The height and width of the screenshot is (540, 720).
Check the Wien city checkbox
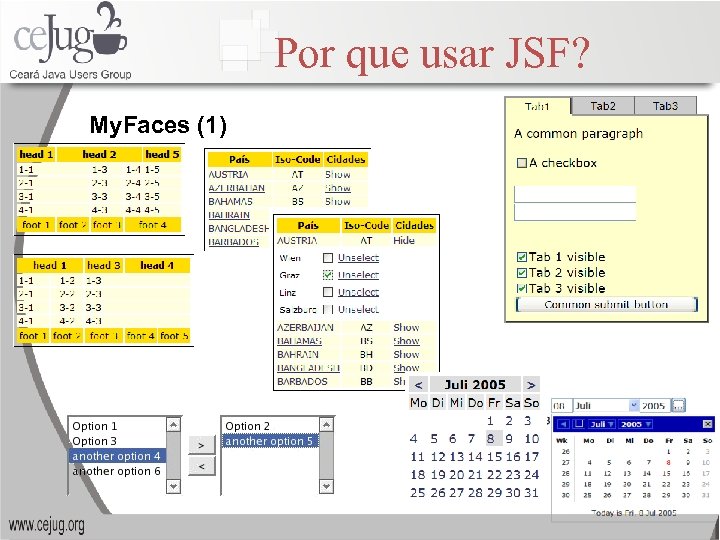327,258
